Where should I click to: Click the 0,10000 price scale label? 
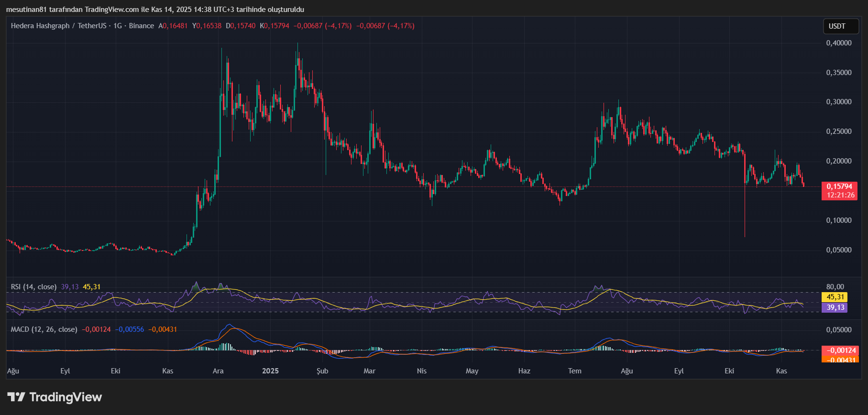point(839,220)
